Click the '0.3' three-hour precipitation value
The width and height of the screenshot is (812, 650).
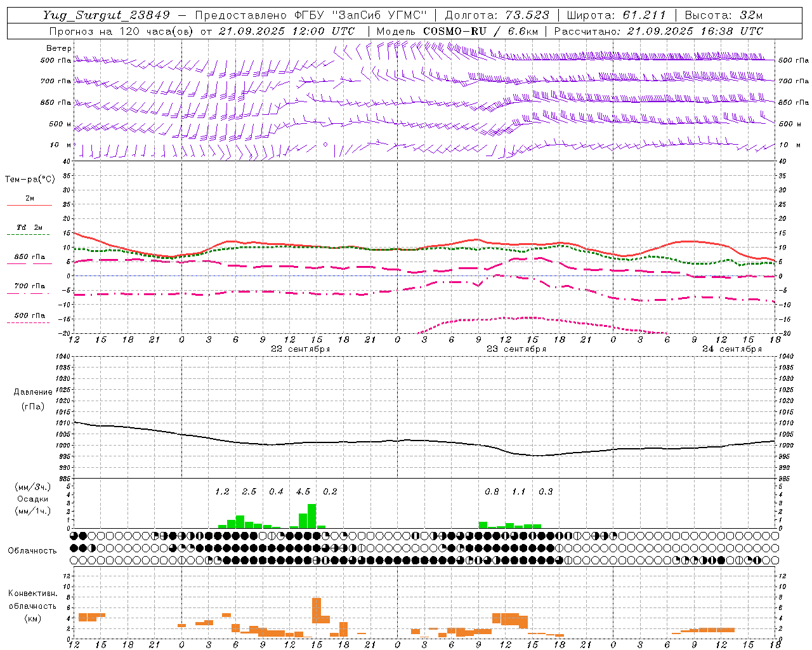tap(546, 491)
